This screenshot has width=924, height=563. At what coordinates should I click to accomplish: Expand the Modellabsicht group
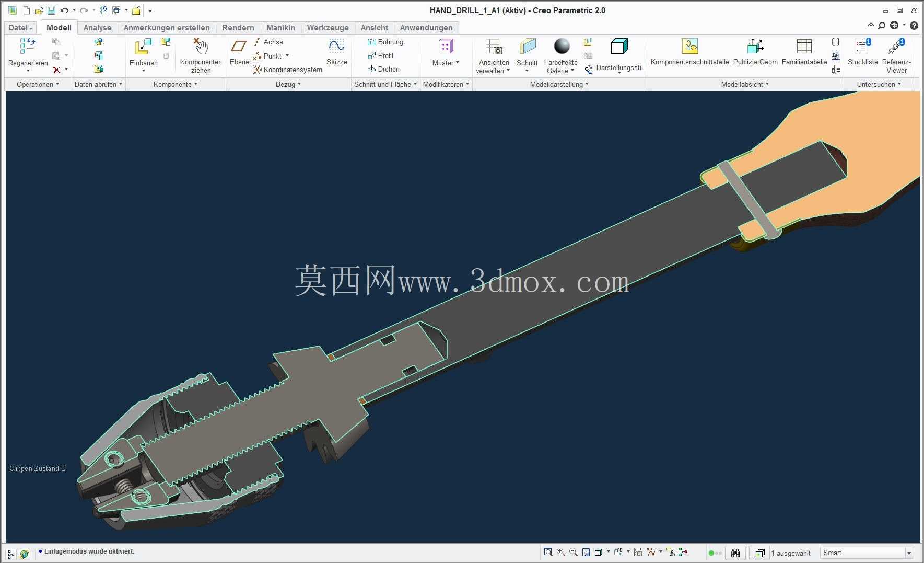(745, 84)
